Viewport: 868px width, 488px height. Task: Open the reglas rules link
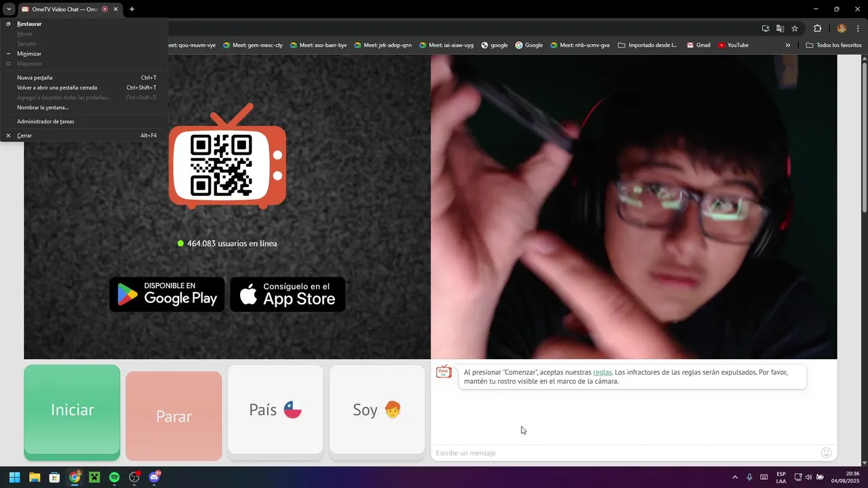click(x=602, y=372)
